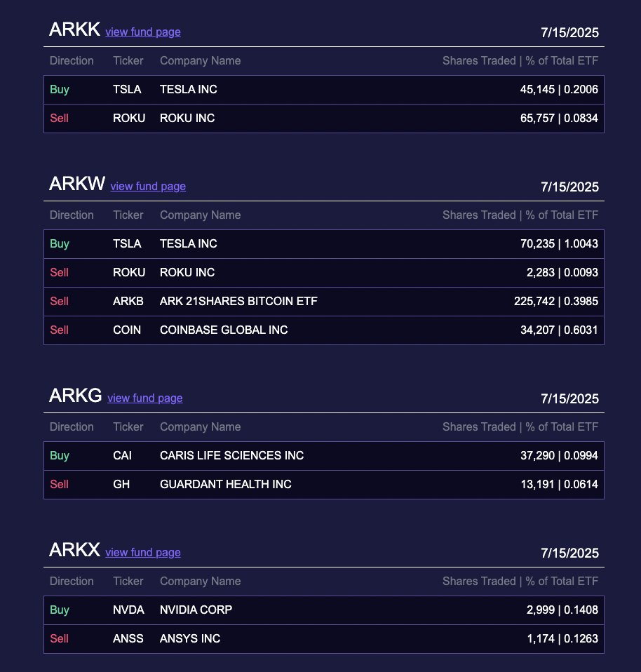Select the TSLA buy row under ARKK
Screen dimensions: 641x672
click(324, 90)
